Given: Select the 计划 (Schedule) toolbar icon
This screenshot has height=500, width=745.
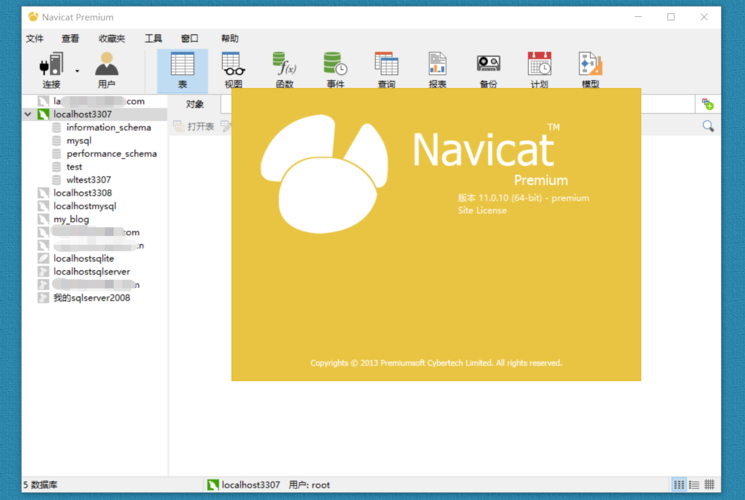Looking at the screenshot, I should pos(539,70).
